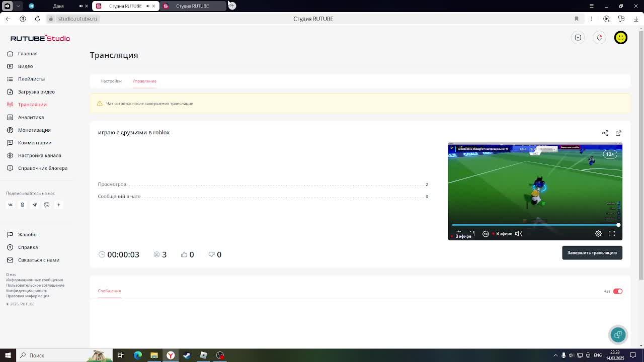Click the add video icon in header

coord(578,37)
